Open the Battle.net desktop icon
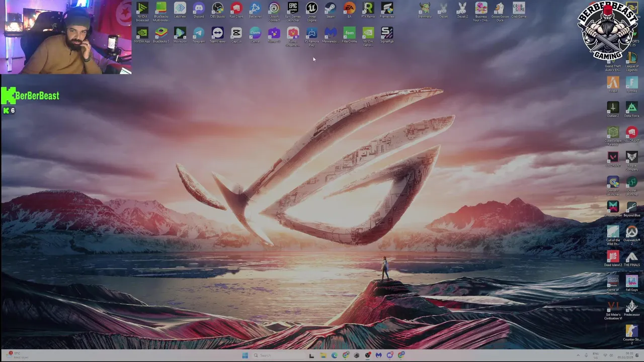This screenshot has width=644, height=362. click(x=255, y=10)
